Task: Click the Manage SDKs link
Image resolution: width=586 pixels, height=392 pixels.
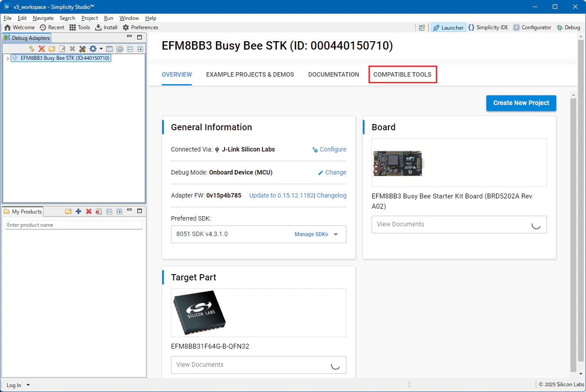Action: [x=311, y=234]
